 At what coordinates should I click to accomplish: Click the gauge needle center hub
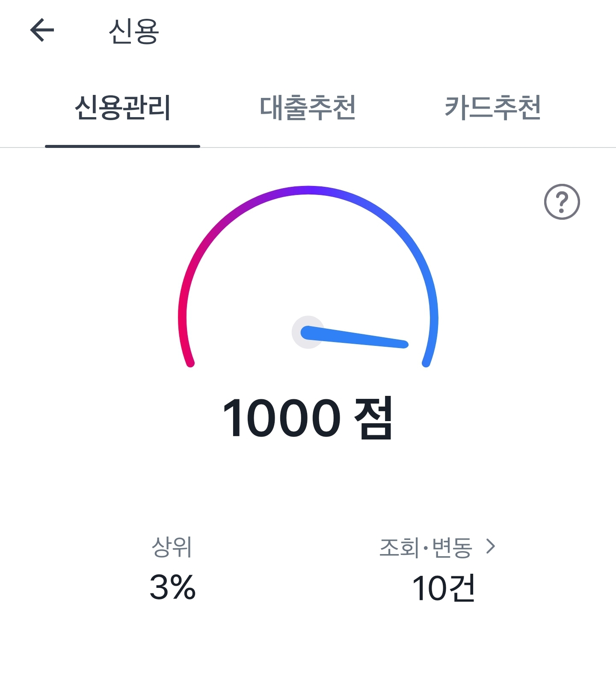(307, 332)
